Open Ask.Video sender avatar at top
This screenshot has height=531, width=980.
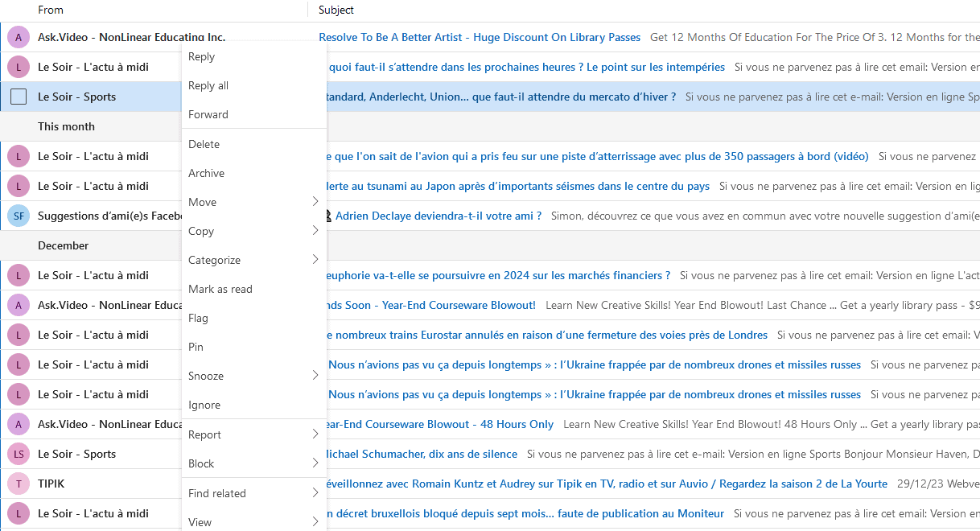pos(18,37)
